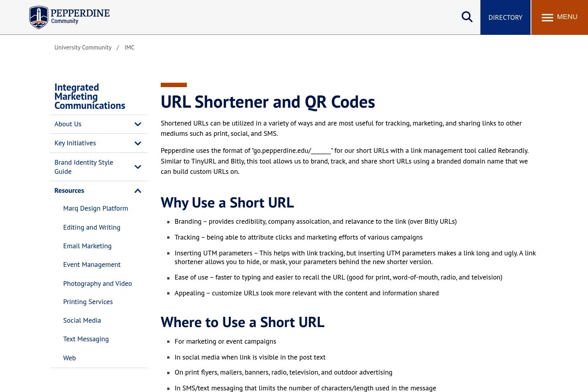Go to IMC breadcrumb link
The height and width of the screenshot is (392, 588).
[x=129, y=47]
